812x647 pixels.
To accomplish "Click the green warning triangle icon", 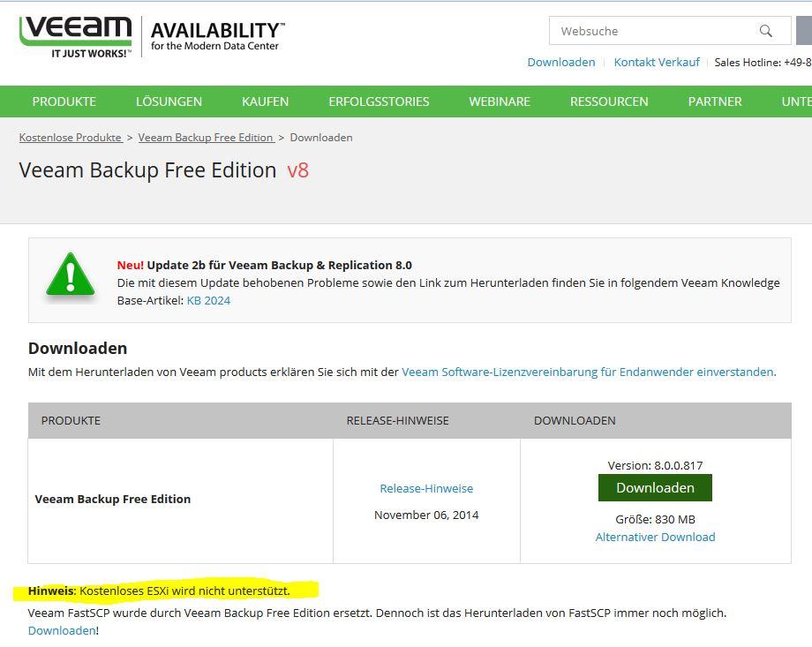I will point(71,275).
